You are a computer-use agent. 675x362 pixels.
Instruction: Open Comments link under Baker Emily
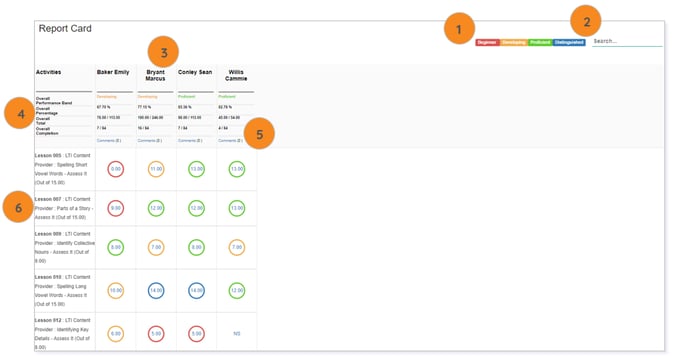(109, 141)
